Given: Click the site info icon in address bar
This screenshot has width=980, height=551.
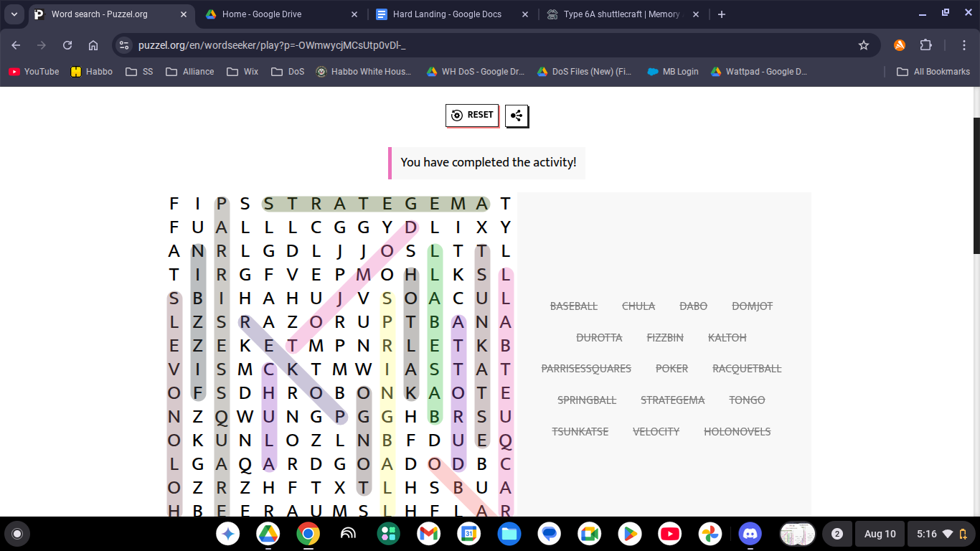Looking at the screenshot, I should click(x=124, y=45).
